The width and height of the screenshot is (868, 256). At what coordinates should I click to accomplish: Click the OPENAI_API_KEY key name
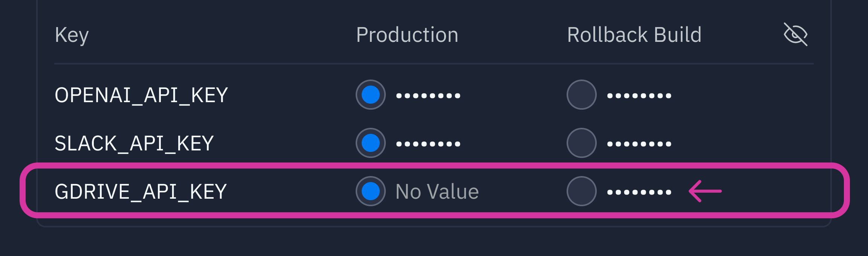pos(141,95)
